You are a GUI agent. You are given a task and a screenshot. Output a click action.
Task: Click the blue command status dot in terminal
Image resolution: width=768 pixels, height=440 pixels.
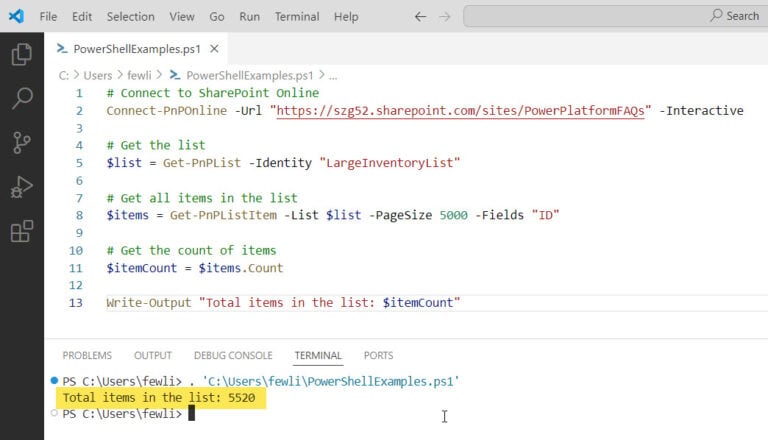(54, 380)
